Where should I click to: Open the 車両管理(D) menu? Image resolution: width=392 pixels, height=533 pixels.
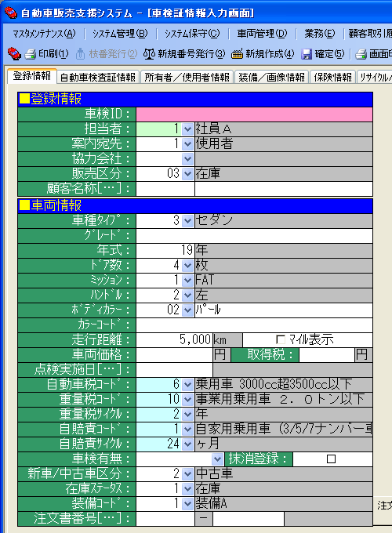coord(262,33)
